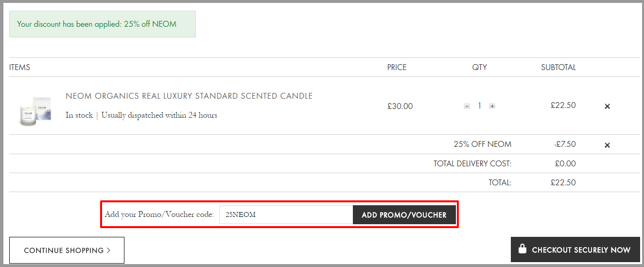Viewport: 644px width, 267px height.
Task: Click CHECKOUT SECURELY NOW button
Action: (575, 249)
